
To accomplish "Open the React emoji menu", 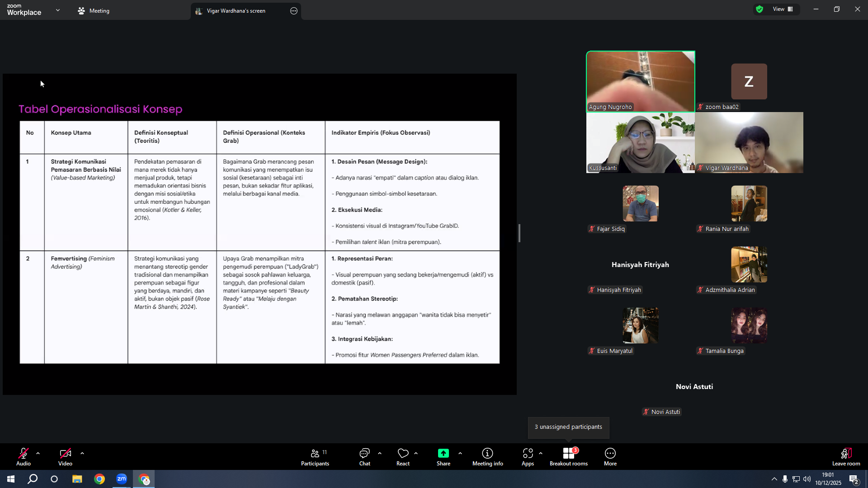I will click(x=403, y=457).
